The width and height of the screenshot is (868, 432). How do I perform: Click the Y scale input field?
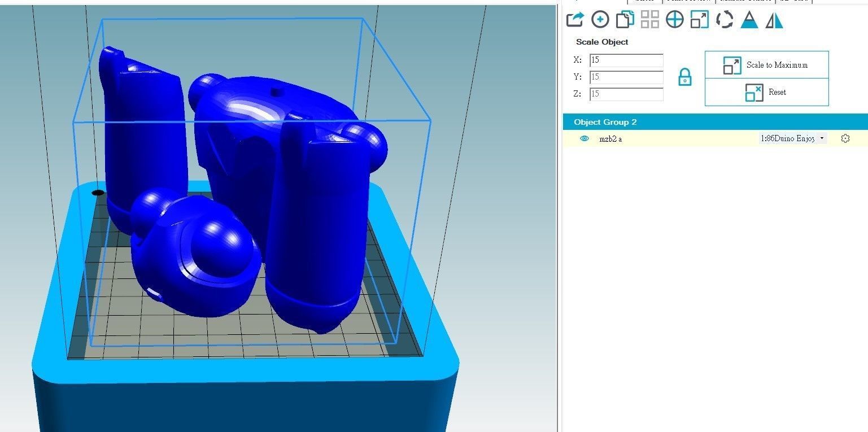coord(626,77)
